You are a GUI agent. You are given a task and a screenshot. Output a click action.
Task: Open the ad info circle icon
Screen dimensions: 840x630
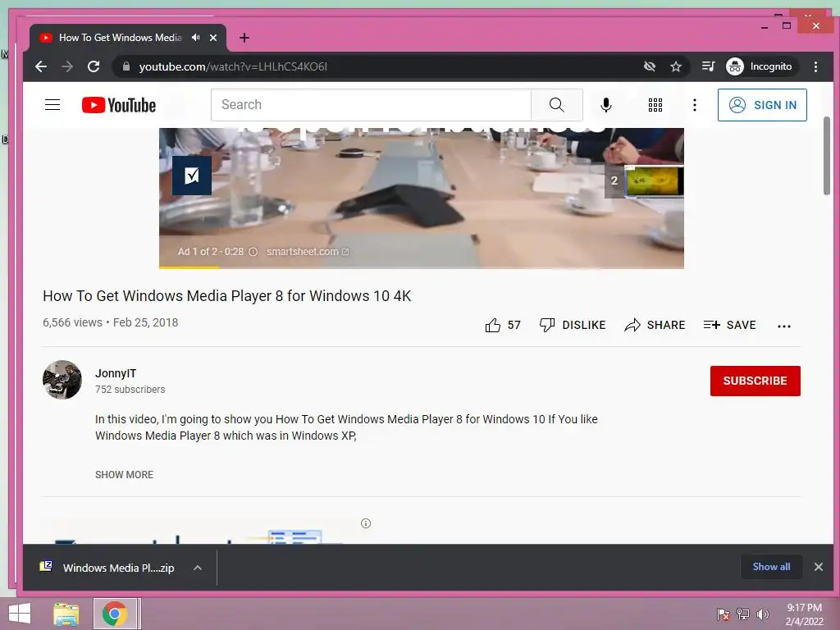click(x=253, y=252)
